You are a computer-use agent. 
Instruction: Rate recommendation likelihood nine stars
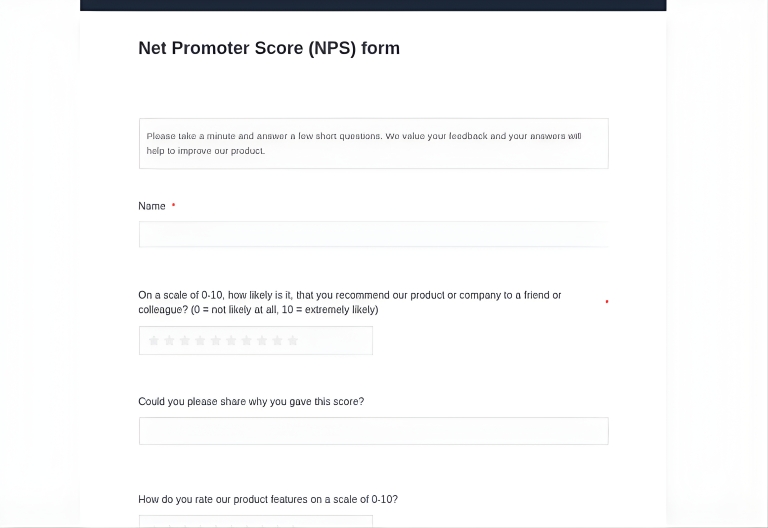tap(278, 341)
